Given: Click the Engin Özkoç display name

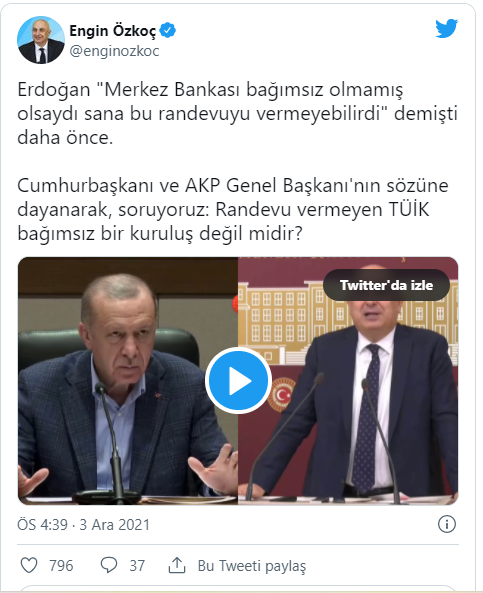Looking at the screenshot, I should pyautogui.click(x=112, y=31).
